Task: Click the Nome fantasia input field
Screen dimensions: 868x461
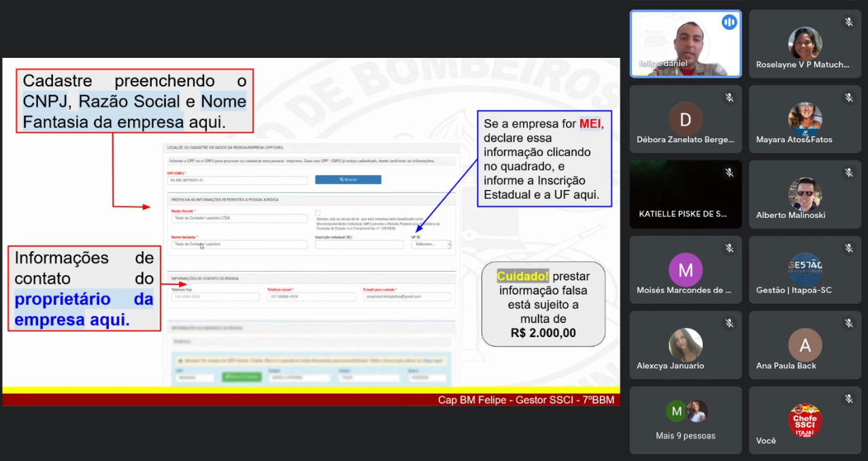Action: pos(239,244)
